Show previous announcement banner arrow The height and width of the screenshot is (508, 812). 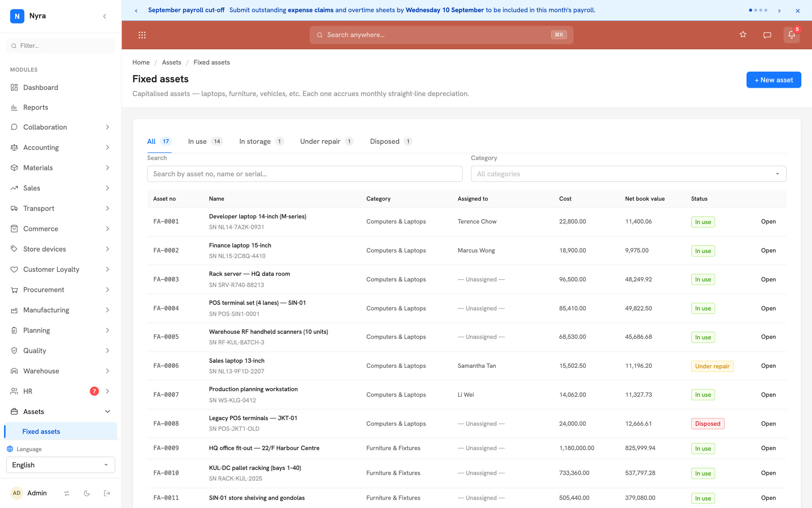[136, 10]
